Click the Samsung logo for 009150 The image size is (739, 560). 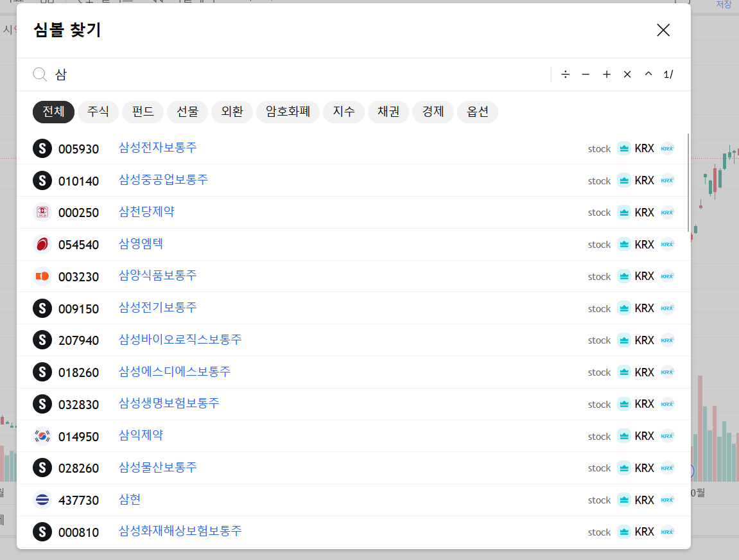[x=42, y=308]
